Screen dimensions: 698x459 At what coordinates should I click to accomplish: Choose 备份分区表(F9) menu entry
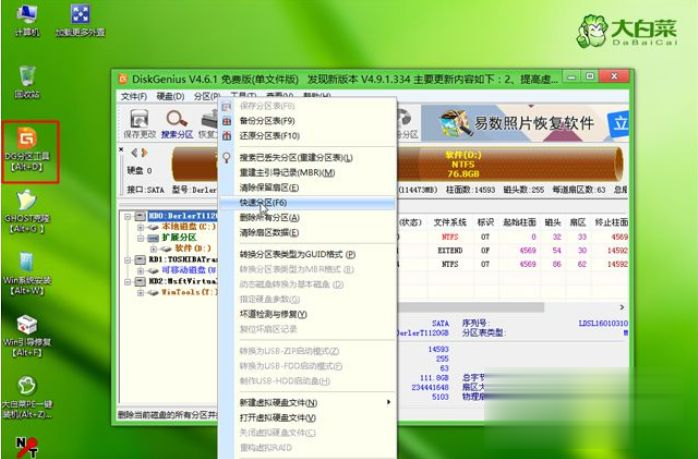[x=307, y=121]
